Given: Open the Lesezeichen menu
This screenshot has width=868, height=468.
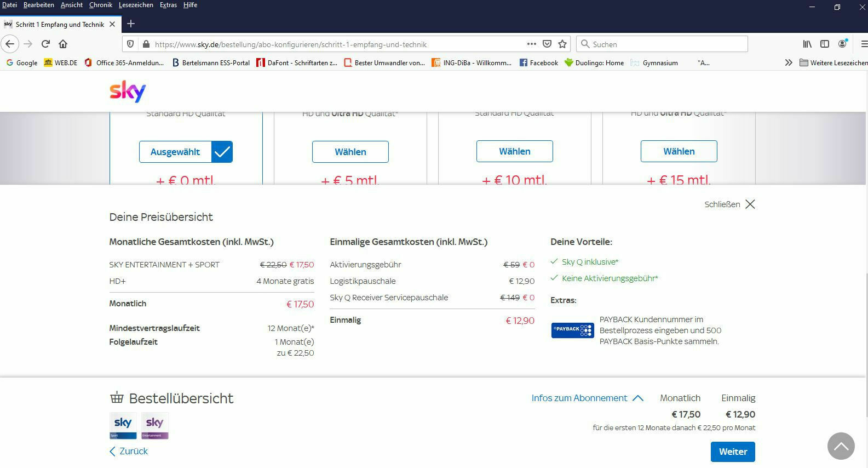Looking at the screenshot, I should (x=136, y=5).
